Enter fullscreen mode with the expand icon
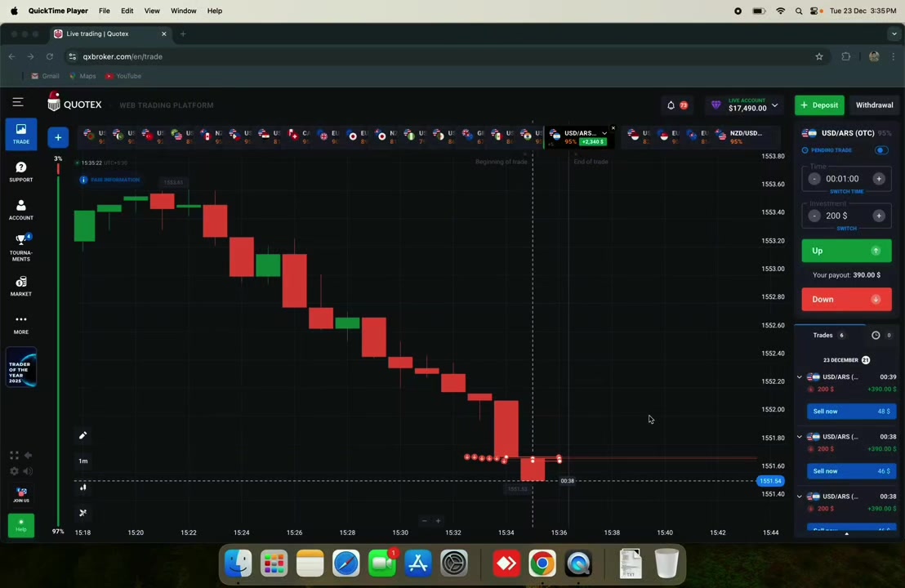 point(15,455)
